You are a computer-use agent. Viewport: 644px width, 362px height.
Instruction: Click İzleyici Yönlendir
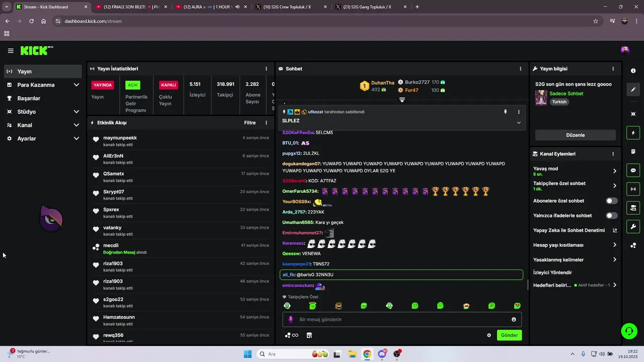click(x=552, y=273)
